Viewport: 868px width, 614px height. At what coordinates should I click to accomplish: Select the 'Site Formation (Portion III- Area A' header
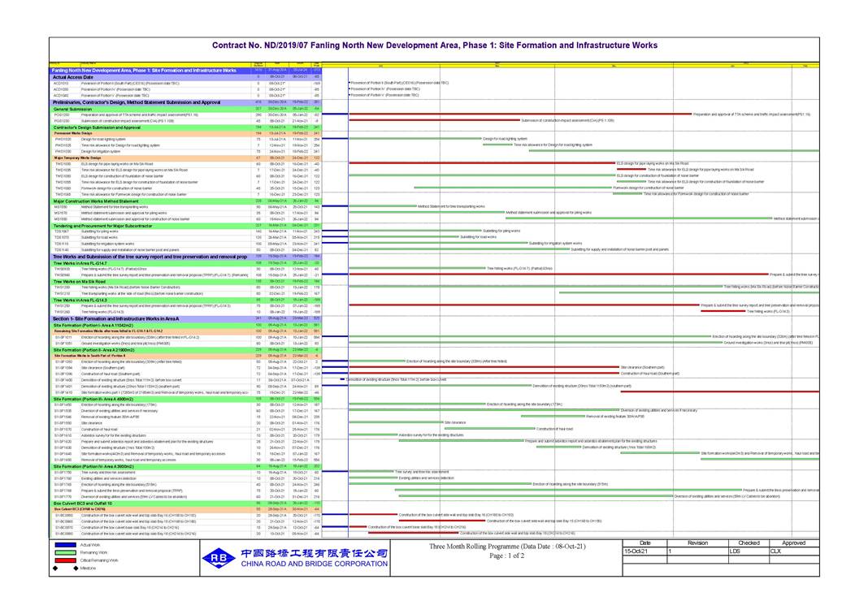click(x=185, y=399)
